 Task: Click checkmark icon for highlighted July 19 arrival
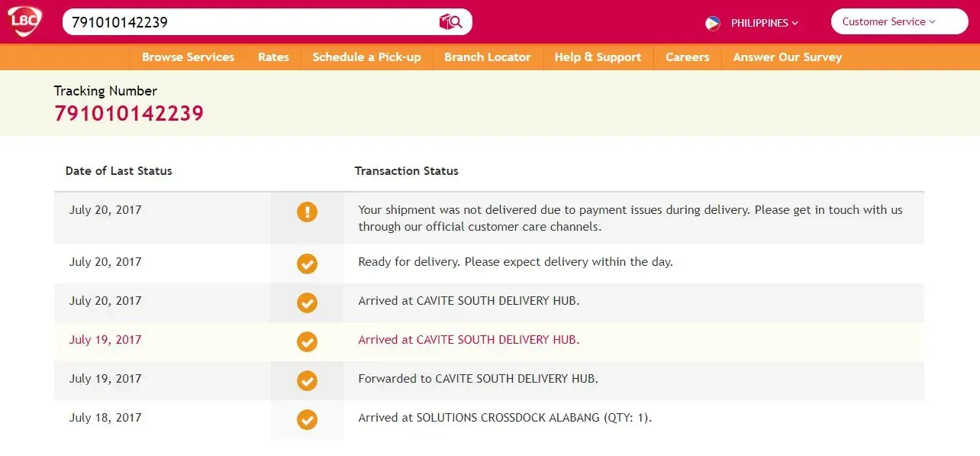(307, 341)
